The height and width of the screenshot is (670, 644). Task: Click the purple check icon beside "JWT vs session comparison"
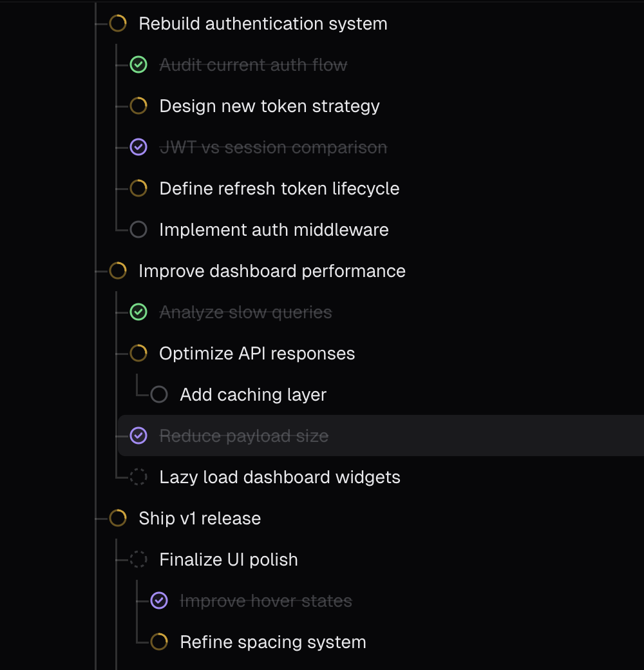[138, 147]
